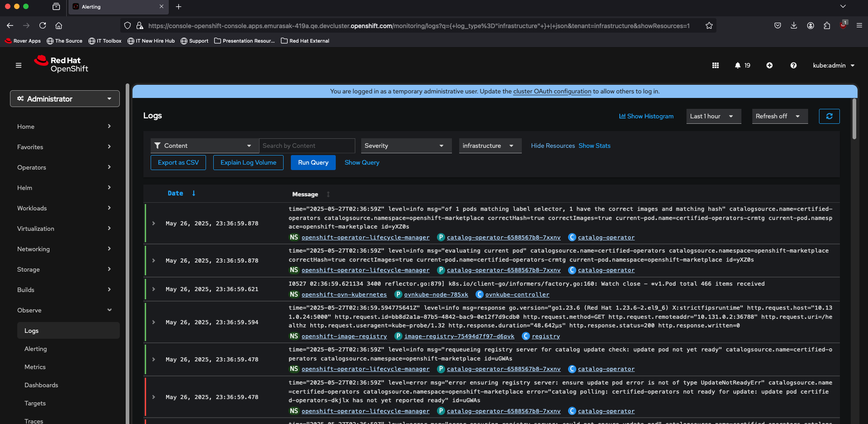
Task: Show the histogram view
Action: click(646, 116)
